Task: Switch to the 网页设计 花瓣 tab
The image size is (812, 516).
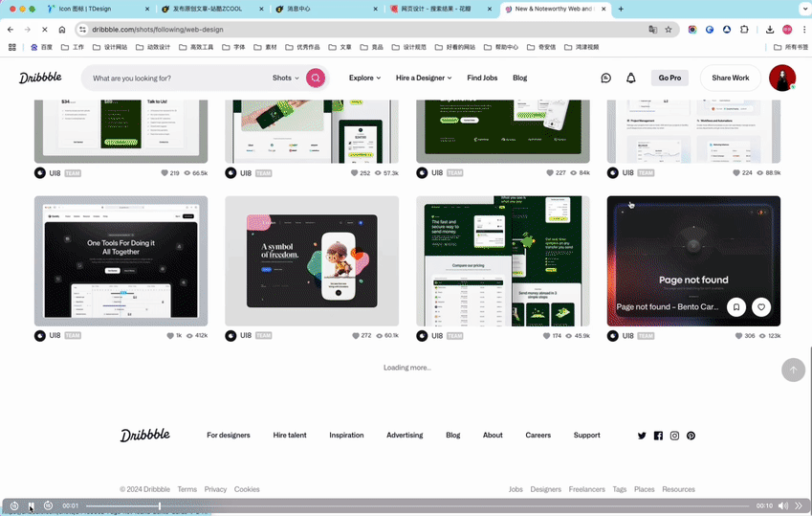Action: click(439, 9)
